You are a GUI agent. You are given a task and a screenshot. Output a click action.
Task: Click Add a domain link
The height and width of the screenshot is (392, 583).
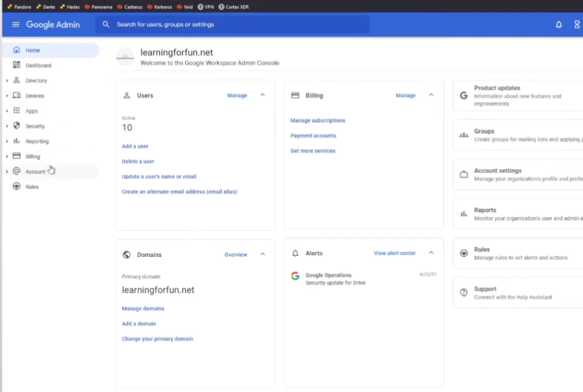pos(139,324)
